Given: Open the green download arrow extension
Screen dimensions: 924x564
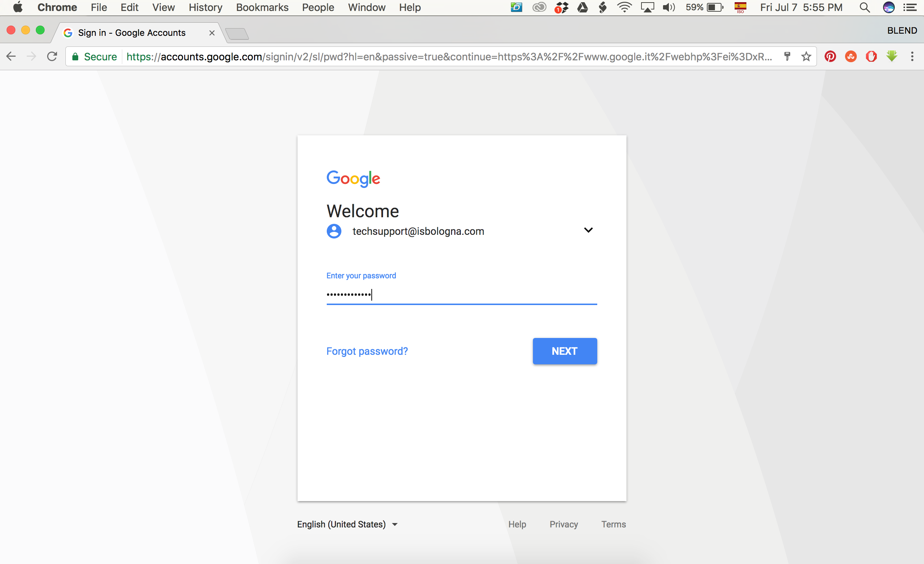Looking at the screenshot, I should [x=891, y=56].
